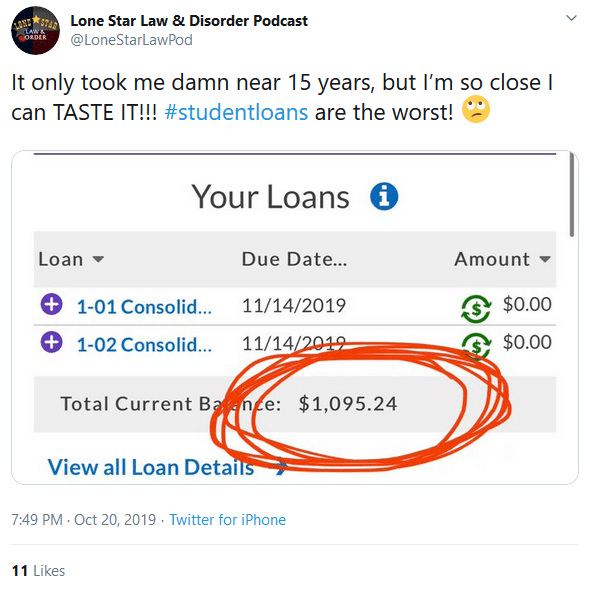590x590 pixels.
Task: Click View all Loan Details link
Action: point(167,467)
